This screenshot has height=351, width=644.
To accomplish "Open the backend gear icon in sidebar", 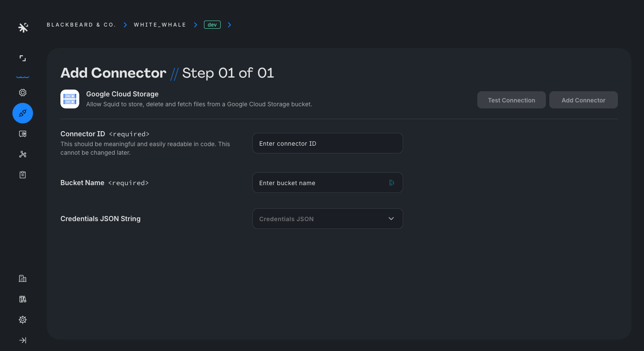I will point(23,93).
